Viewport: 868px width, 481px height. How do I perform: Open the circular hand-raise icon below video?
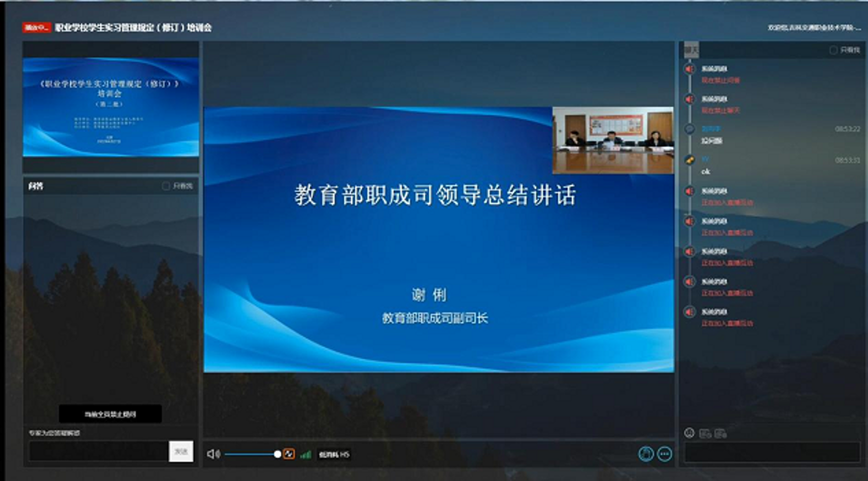click(x=646, y=453)
